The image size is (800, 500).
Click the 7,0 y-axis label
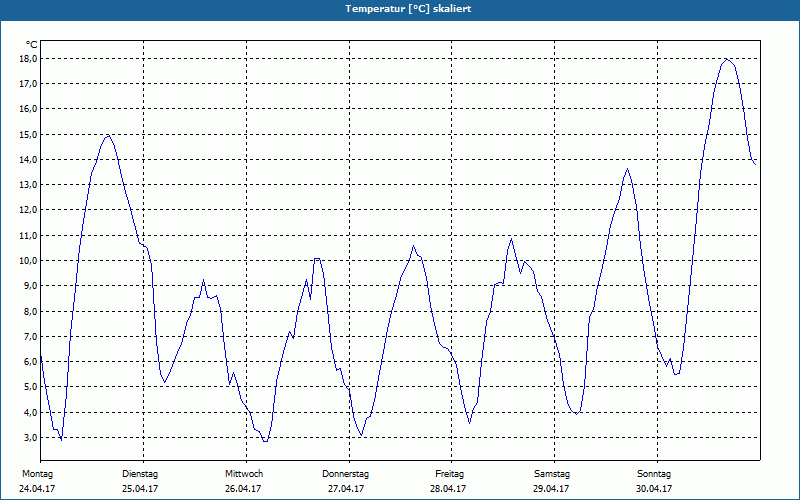pos(30,336)
